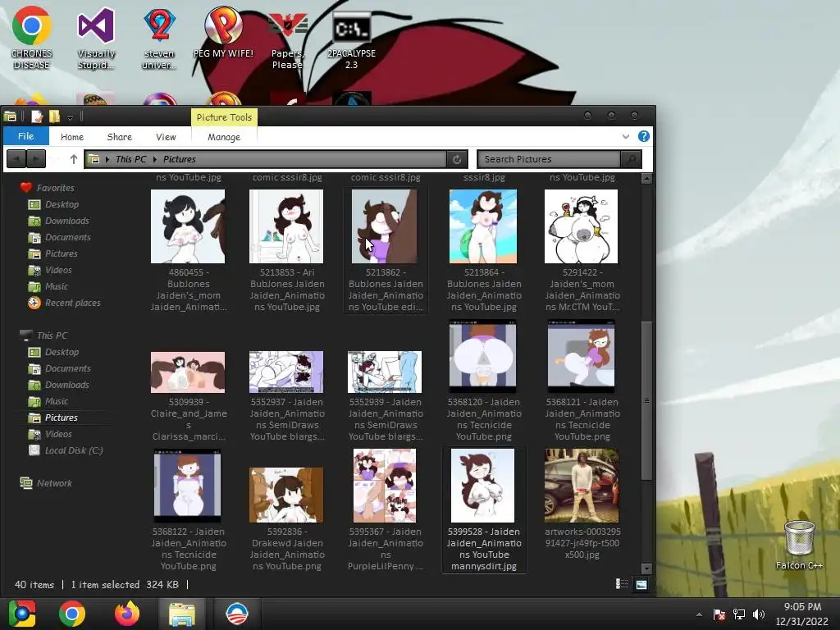The width and height of the screenshot is (840, 630).
Task: Click the File Explorer taskbar button
Action: [x=181, y=614]
